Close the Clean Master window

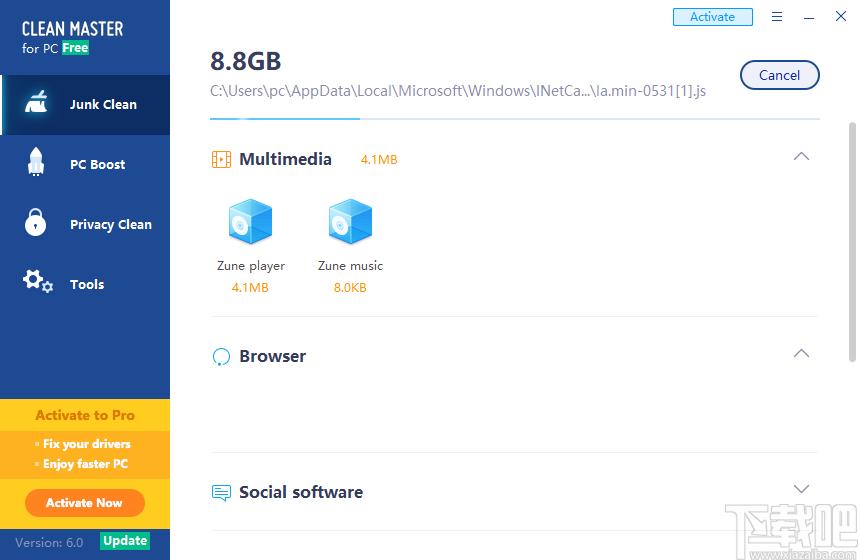coord(841,16)
